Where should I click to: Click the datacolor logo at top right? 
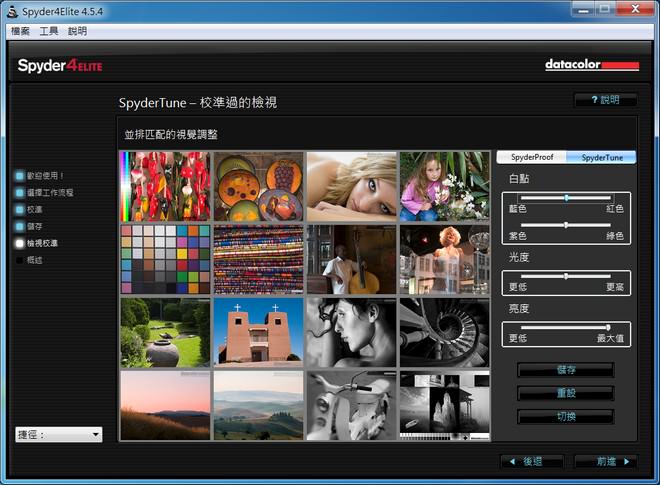[591, 65]
